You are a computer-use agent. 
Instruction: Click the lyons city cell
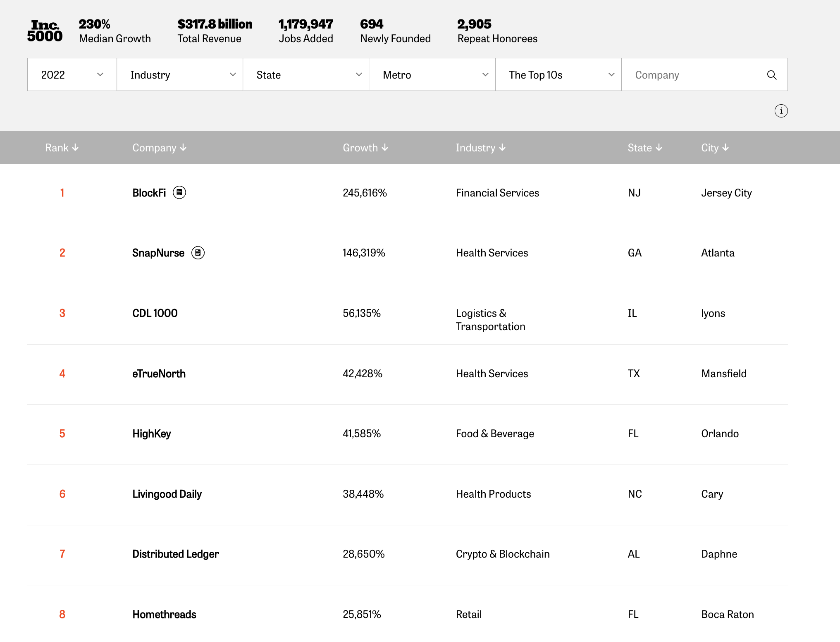point(714,313)
